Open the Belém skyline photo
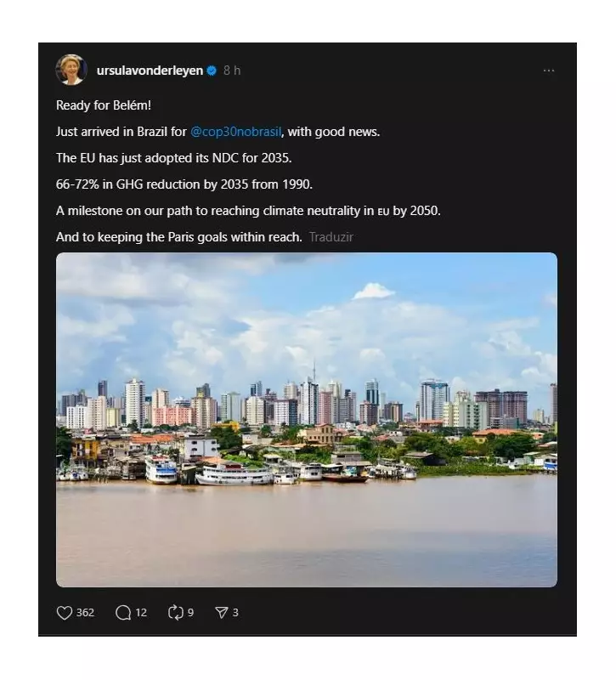 pos(307,419)
